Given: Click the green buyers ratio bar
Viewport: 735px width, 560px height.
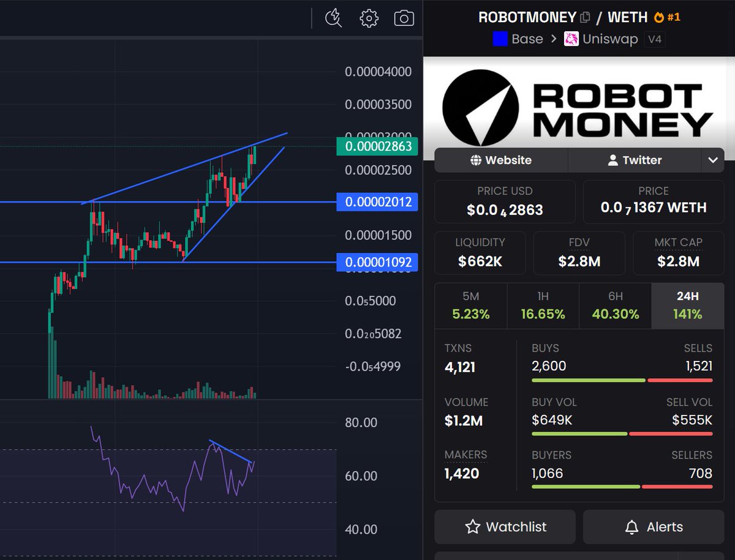Looking at the screenshot, I should [586, 487].
